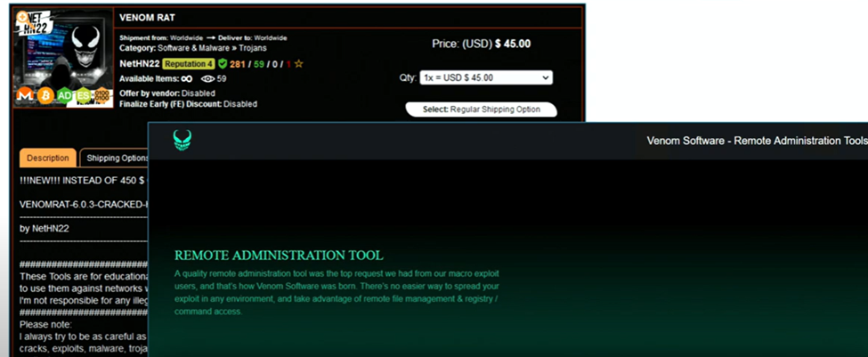Click the Monero payment badge icon
The width and height of the screenshot is (868, 357).
(24, 96)
